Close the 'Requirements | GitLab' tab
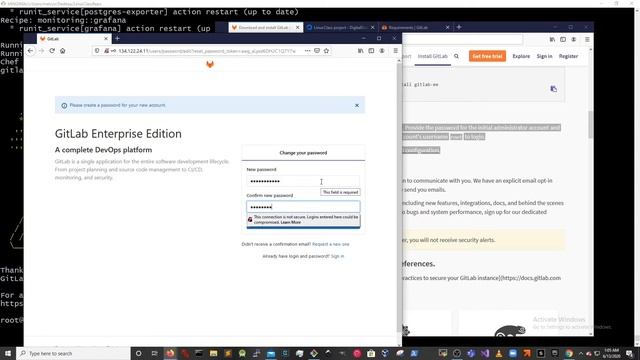The height and width of the screenshot is (360, 640). tap(447, 27)
